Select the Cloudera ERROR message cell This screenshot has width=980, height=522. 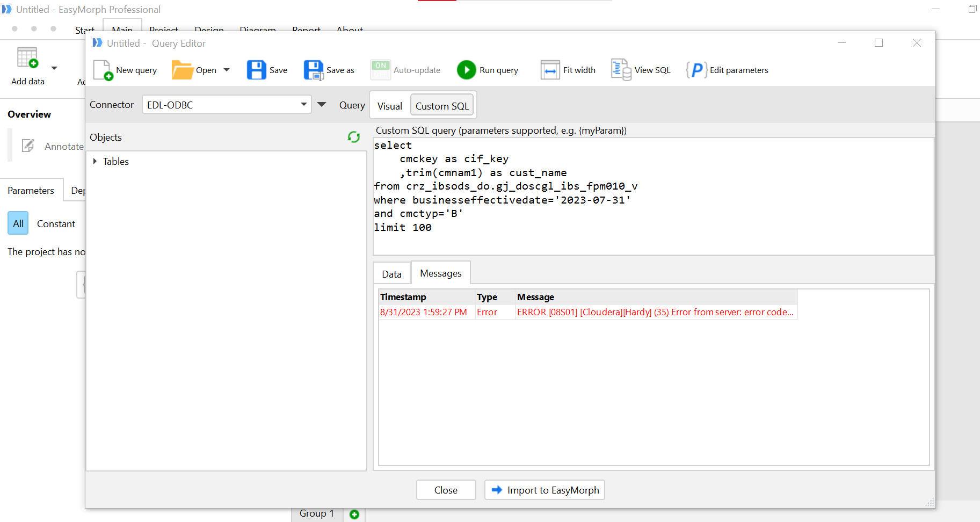point(656,312)
